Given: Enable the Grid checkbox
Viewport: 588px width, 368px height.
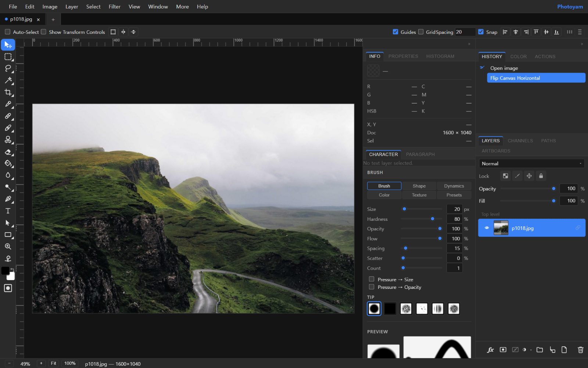Looking at the screenshot, I should tap(421, 32).
